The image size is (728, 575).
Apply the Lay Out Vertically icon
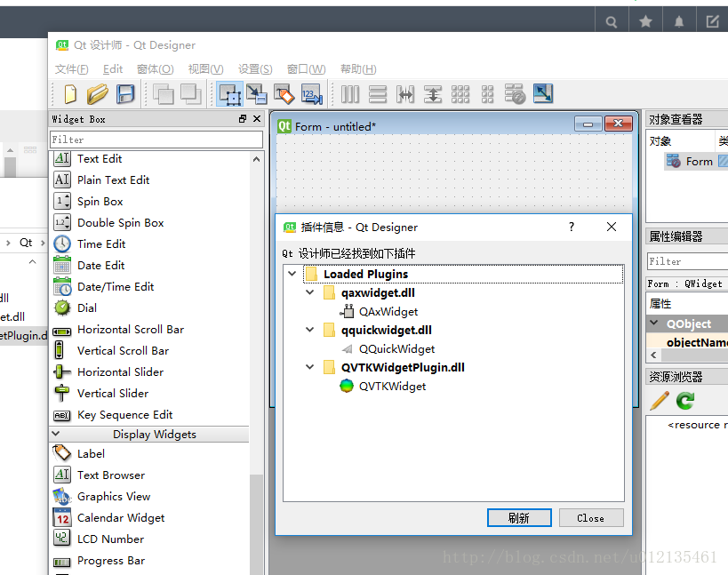pyautogui.click(x=378, y=94)
